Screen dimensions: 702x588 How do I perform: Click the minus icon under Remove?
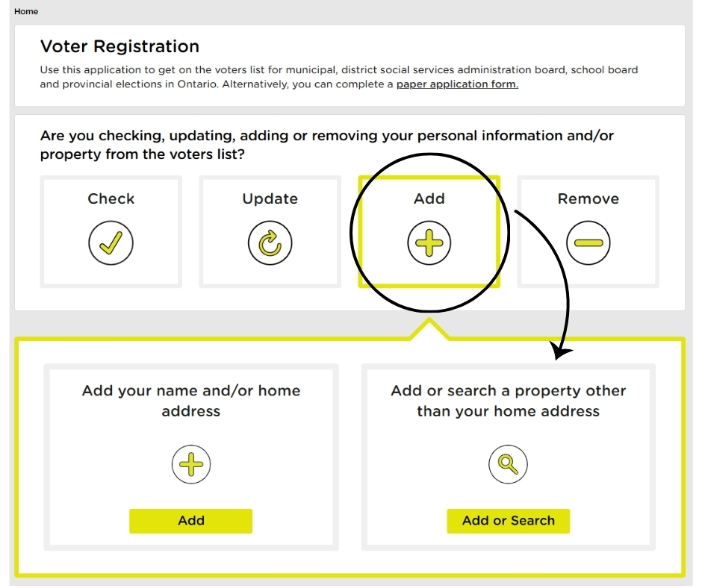pyautogui.click(x=588, y=243)
